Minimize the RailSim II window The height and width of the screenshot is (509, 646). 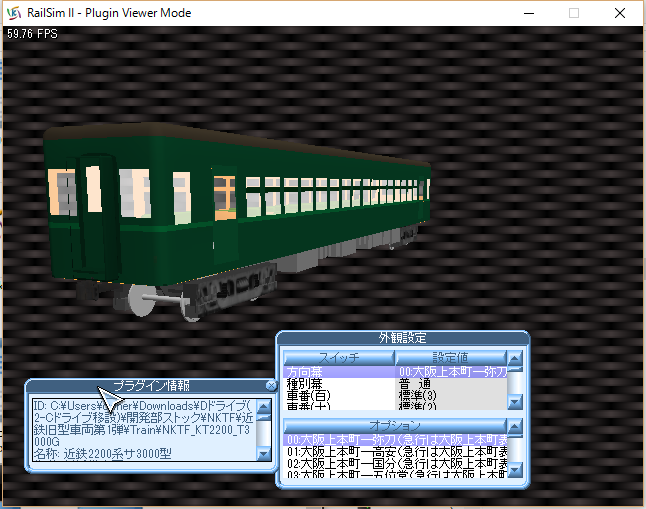coord(529,13)
